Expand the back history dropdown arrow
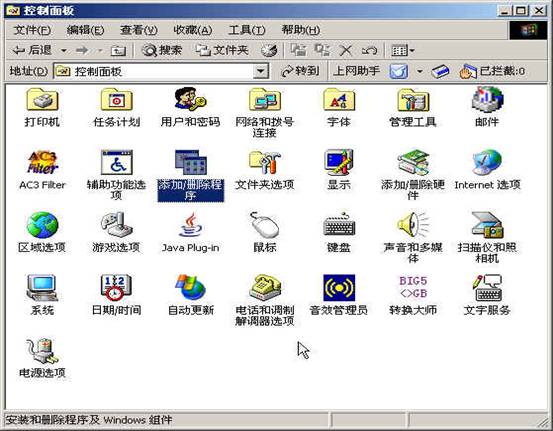Image resolution: width=553 pixels, height=431 pixels. click(x=64, y=51)
